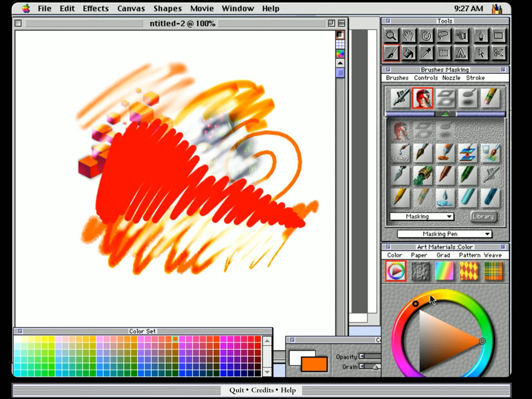This screenshot has height=399, width=532.
Task: Select the Rotate Page tool
Action: pos(426,36)
